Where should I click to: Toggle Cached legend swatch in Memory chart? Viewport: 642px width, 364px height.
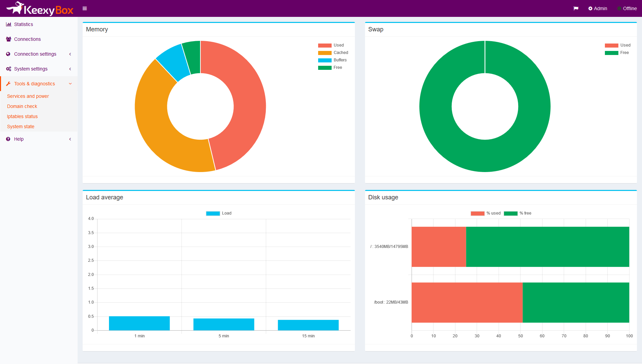click(x=325, y=53)
